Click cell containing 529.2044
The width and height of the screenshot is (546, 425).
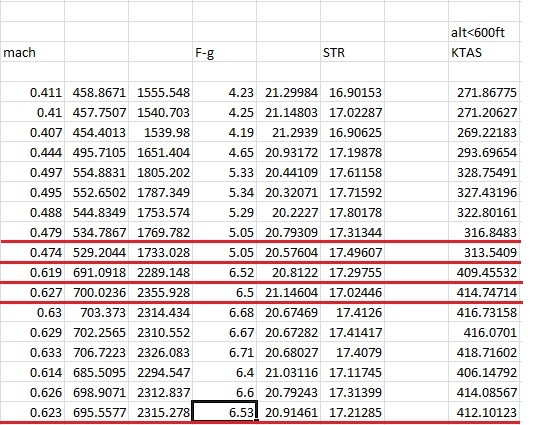click(96, 252)
